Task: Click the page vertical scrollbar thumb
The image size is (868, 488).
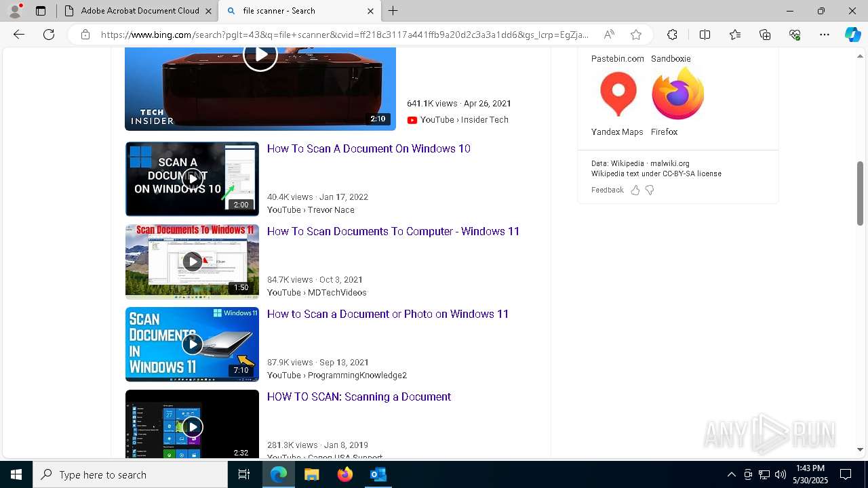Action: pyautogui.click(x=860, y=193)
